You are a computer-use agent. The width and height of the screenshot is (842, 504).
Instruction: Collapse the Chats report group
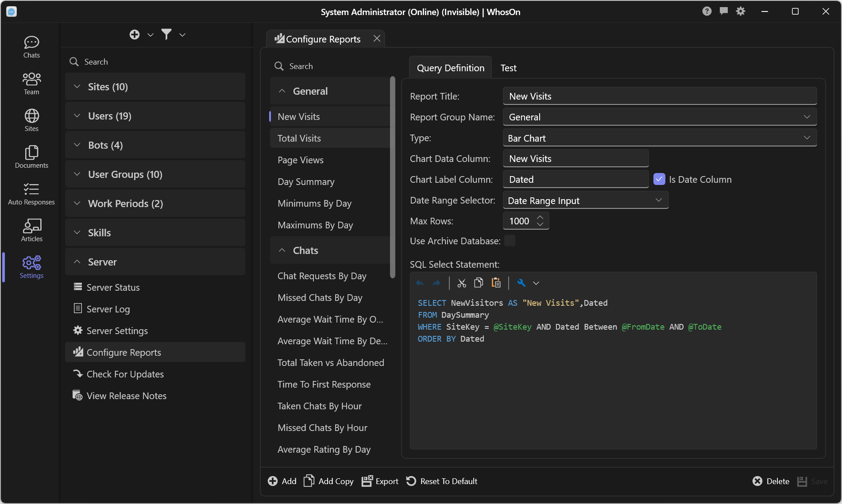pyautogui.click(x=330, y=250)
